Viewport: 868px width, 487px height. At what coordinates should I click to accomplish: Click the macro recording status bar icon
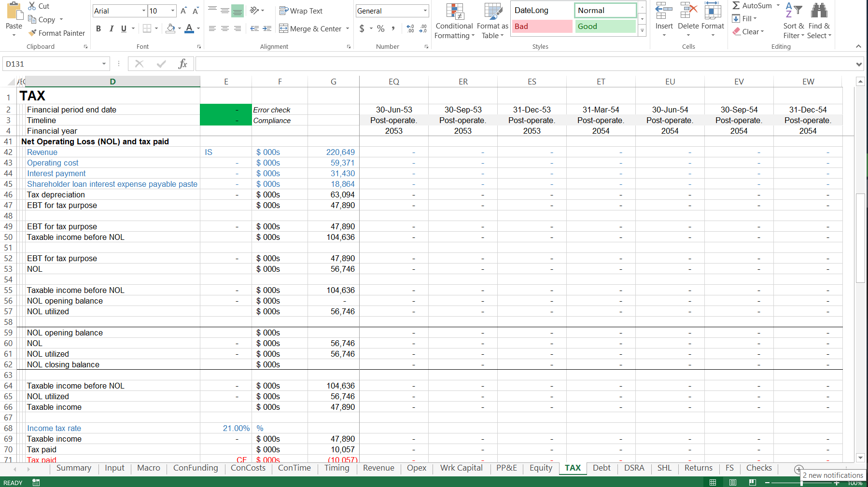point(36,482)
